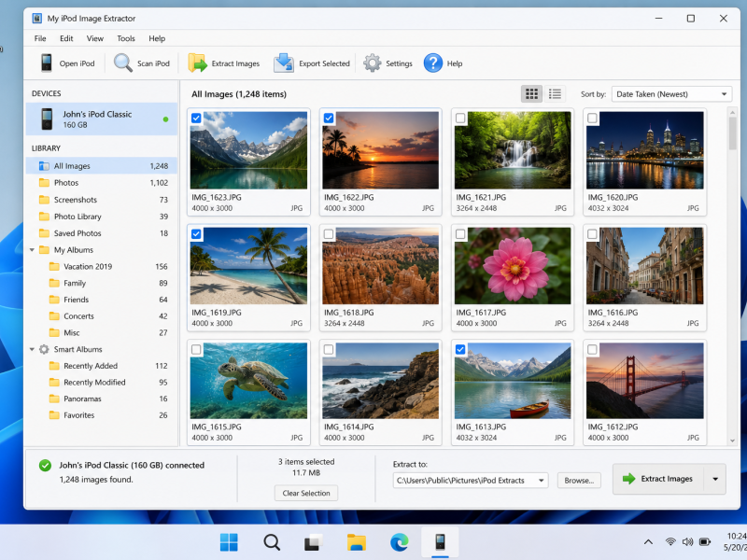Viewport: 747px width, 560px height.
Task: Open the Photo Library folder icon
Action: [44, 217]
